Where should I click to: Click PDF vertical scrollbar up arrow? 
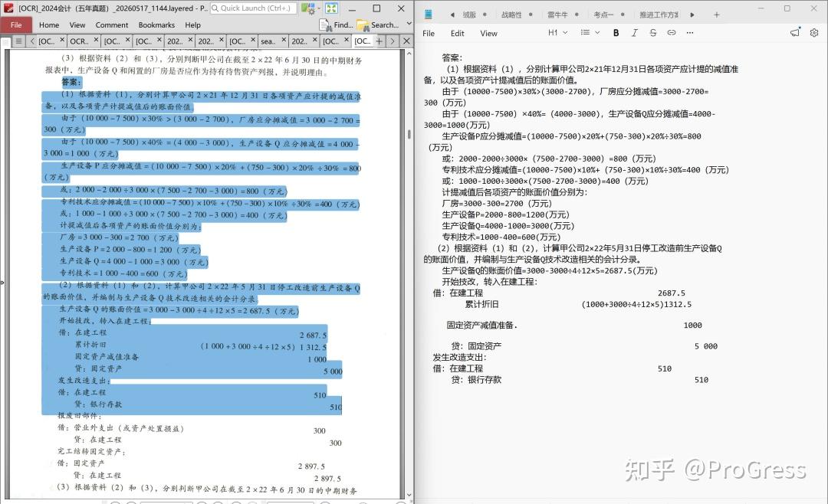(x=409, y=54)
